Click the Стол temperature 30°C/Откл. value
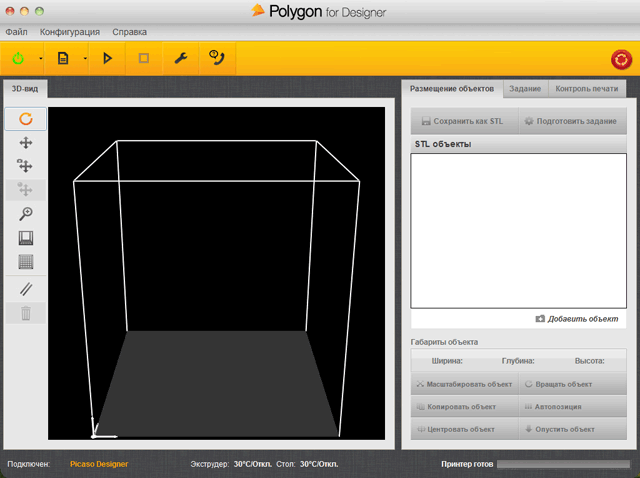This screenshot has height=478, width=640. (319, 464)
